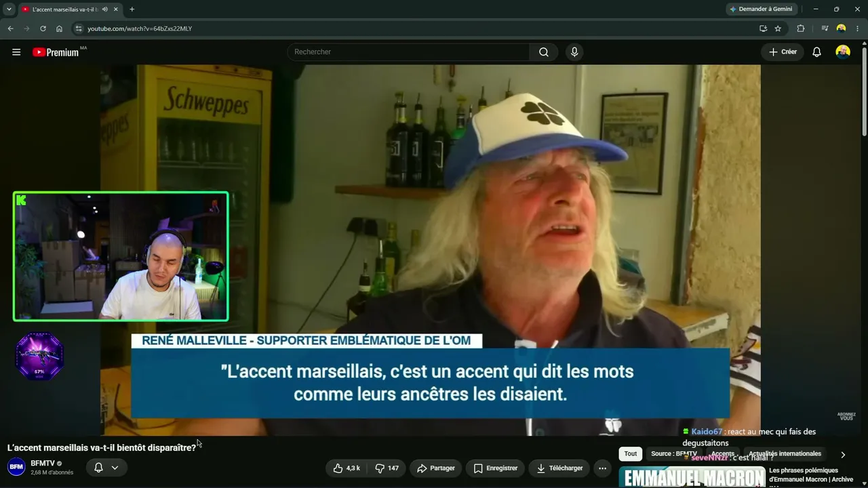Open the YouTube guide hamburger menu
The width and height of the screenshot is (868, 488).
[16, 52]
